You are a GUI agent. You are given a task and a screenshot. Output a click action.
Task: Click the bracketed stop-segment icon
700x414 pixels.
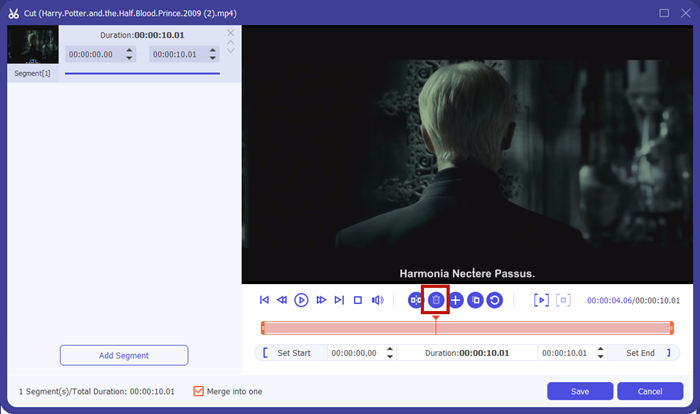tap(563, 300)
